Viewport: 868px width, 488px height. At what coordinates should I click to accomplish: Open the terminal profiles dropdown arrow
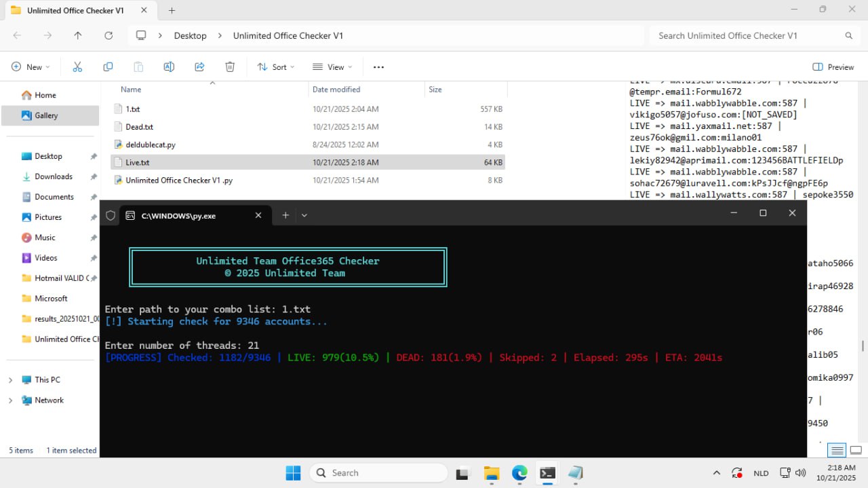304,215
